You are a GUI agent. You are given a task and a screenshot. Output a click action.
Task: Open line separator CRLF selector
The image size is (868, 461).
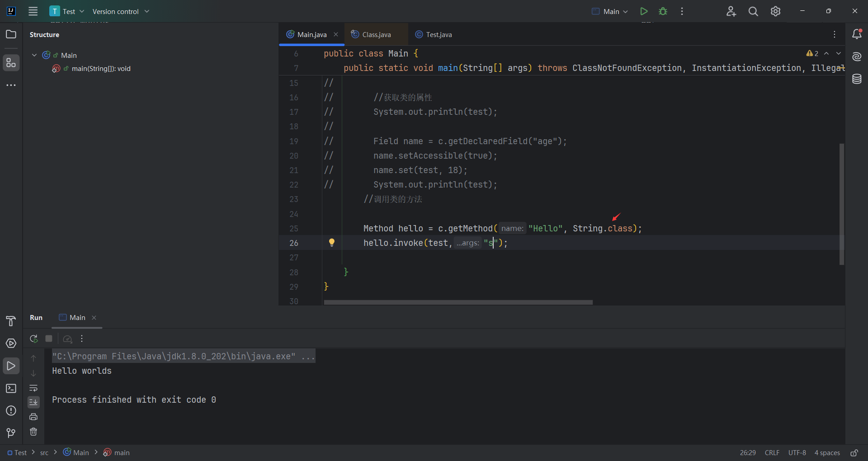[x=772, y=453]
